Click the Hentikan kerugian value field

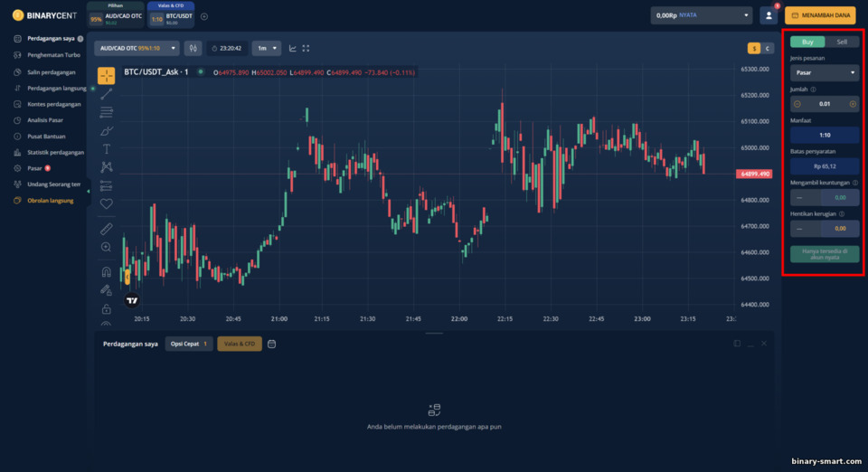click(840, 229)
